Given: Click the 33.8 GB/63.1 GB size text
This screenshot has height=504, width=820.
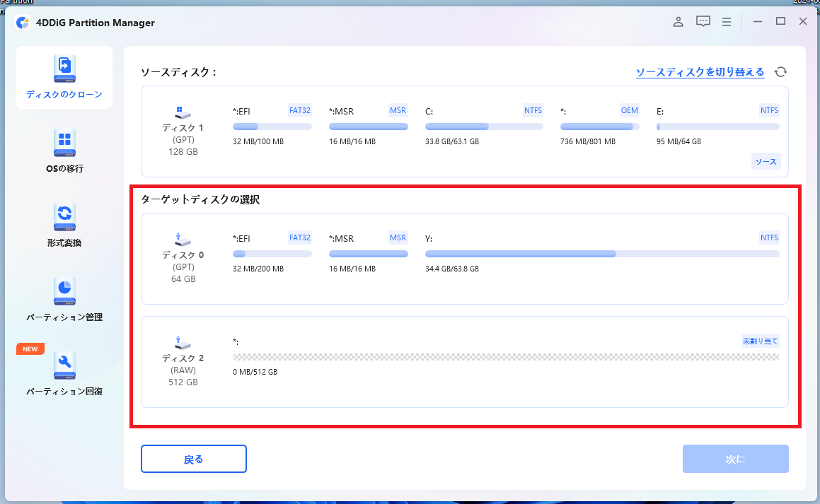Looking at the screenshot, I should tap(452, 141).
